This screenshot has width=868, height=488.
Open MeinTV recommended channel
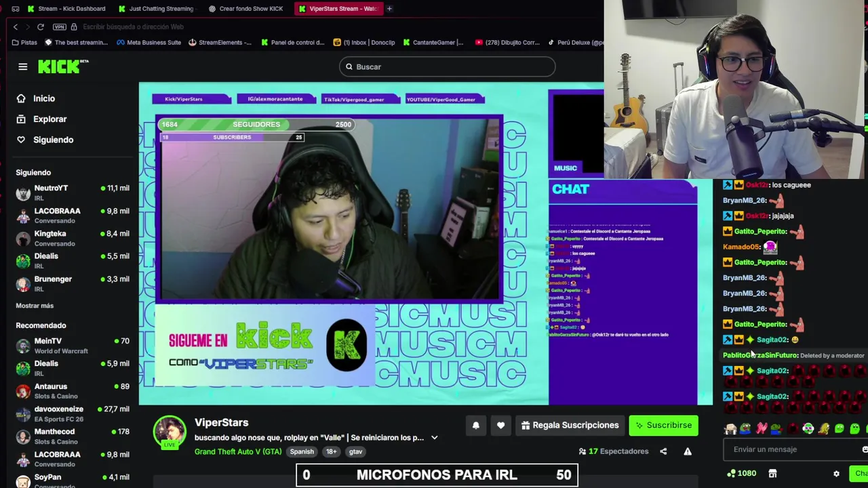pyautogui.click(x=73, y=346)
